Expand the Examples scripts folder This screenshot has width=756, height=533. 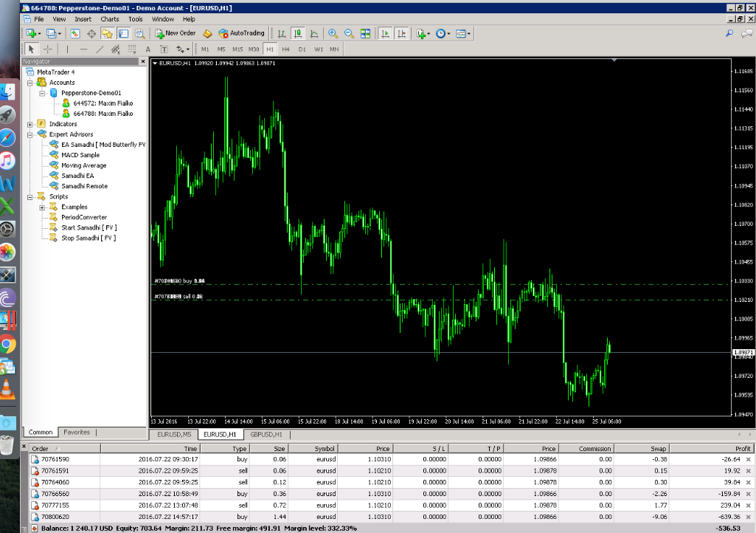(42, 207)
